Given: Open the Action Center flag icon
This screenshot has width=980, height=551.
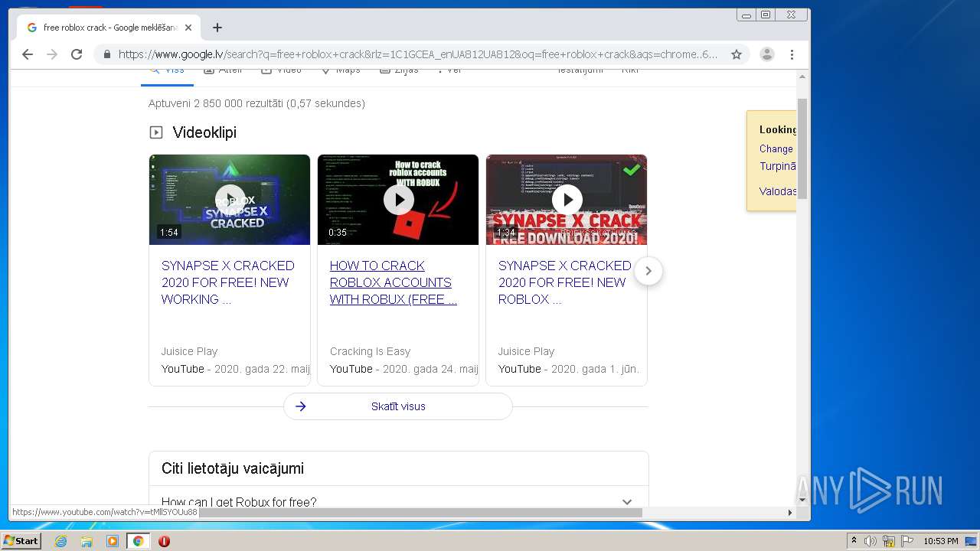Looking at the screenshot, I should (x=907, y=541).
